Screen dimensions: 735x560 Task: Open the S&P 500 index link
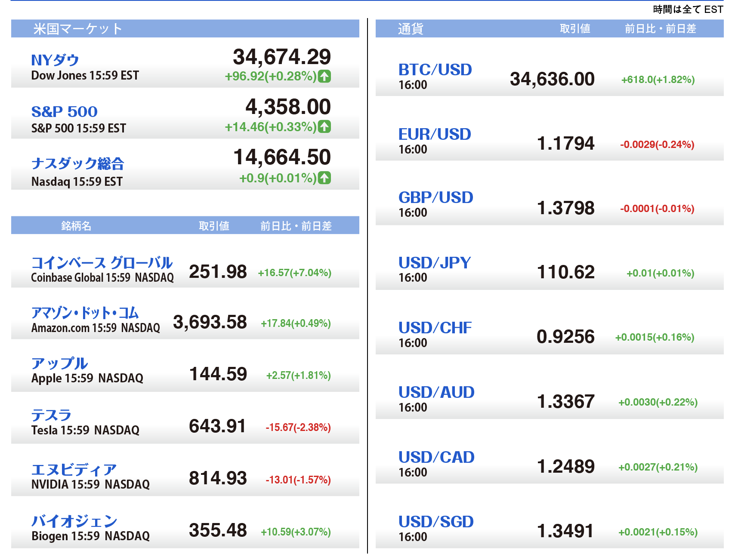[x=65, y=112]
